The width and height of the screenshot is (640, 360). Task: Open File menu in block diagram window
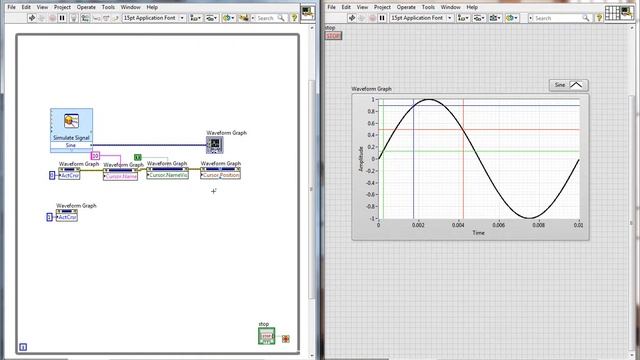tap(11, 7)
